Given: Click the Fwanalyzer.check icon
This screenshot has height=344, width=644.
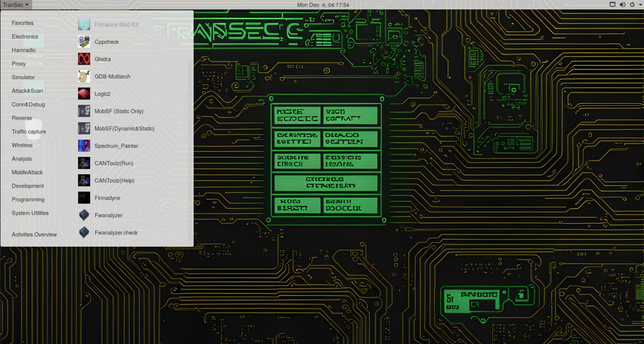Looking at the screenshot, I should 84,233.
